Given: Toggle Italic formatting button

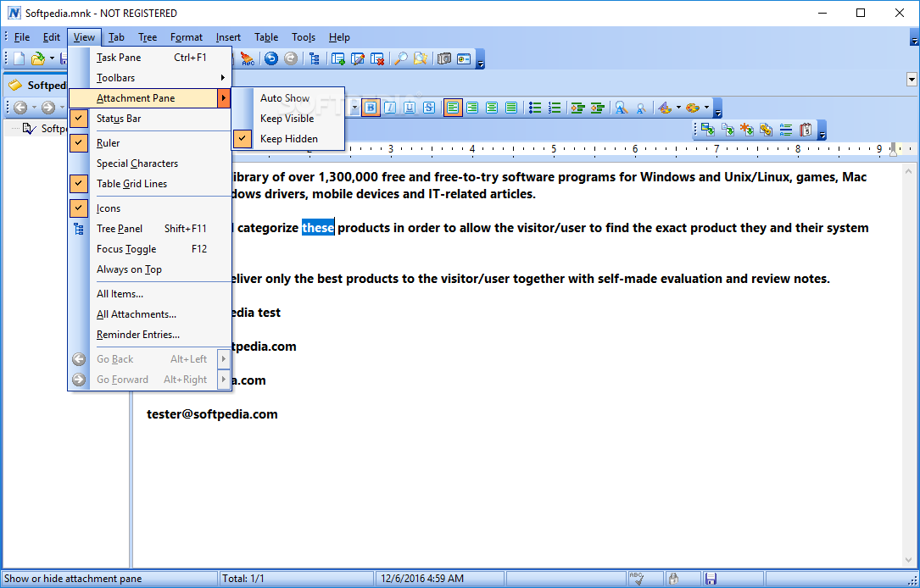Looking at the screenshot, I should coord(390,108).
